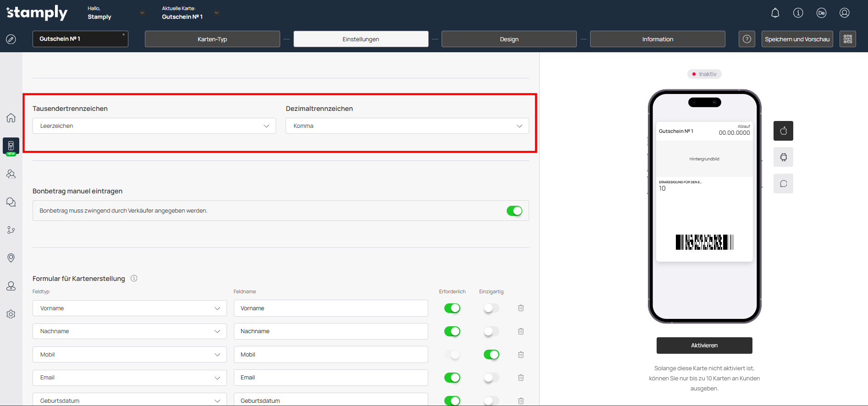Image resolution: width=868 pixels, height=406 pixels.
Task: Disable the Bonbetrag manuel eintragen toggle
Action: (x=514, y=211)
